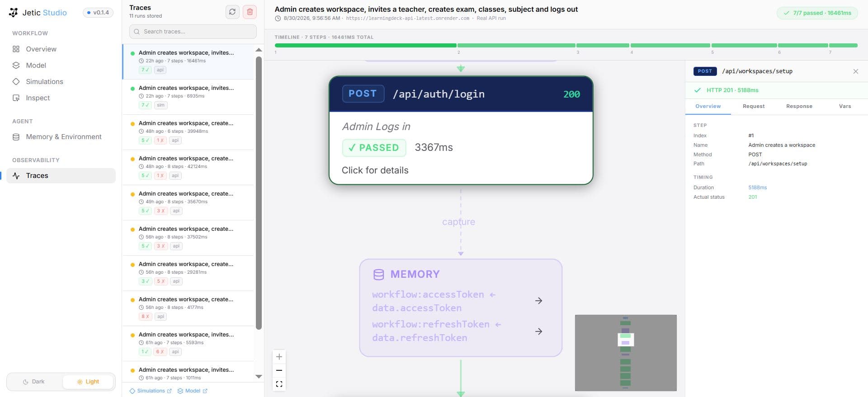Click the v0.1.4 version badge
868x397 pixels.
98,13
